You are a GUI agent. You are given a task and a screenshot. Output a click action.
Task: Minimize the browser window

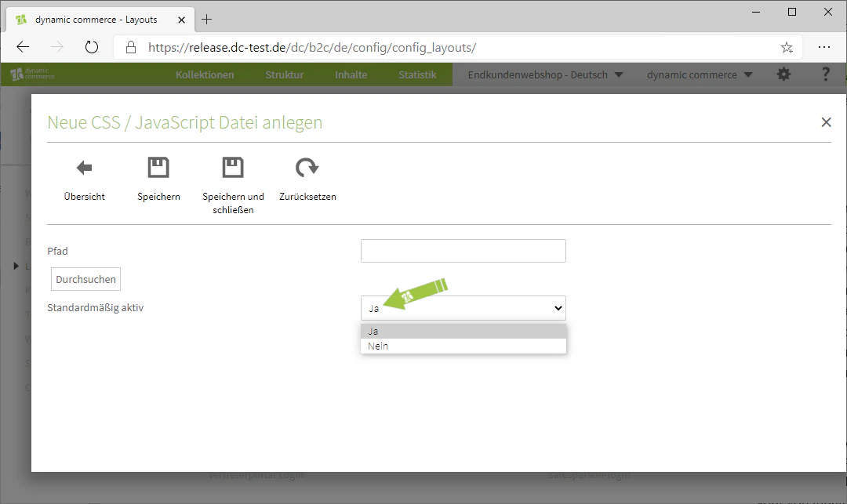756,12
